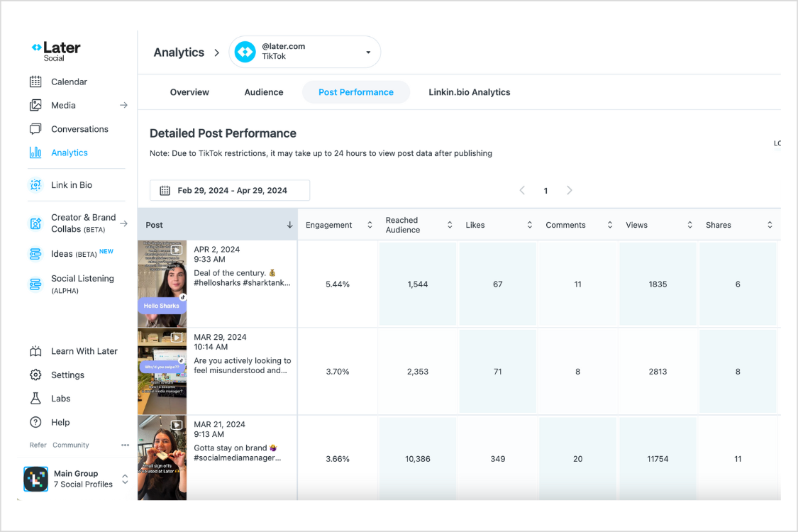Open the Settings gear icon
The width and height of the screenshot is (798, 532).
tap(35, 375)
